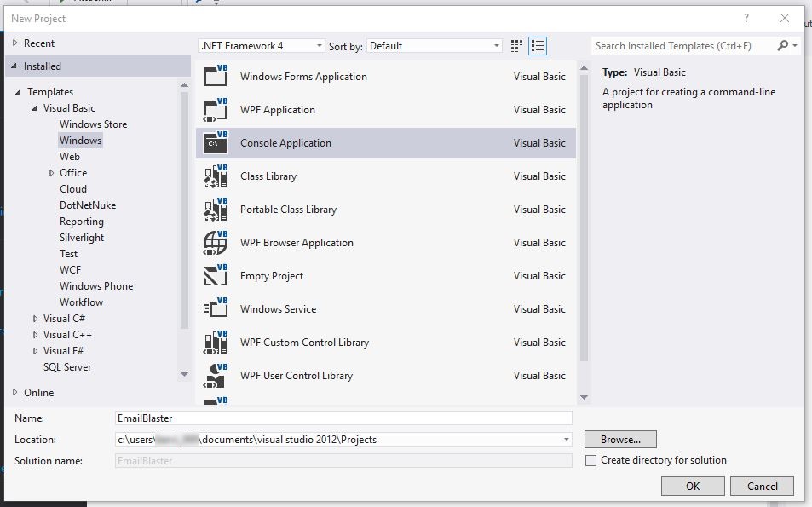Select the Web category
The height and width of the screenshot is (507, 812).
click(x=69, y=157)
